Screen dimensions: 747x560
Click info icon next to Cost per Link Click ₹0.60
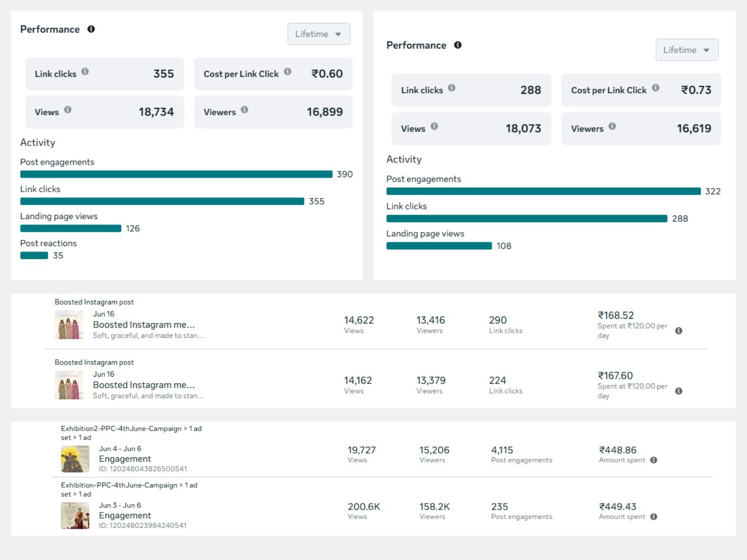tap(288, 71)
